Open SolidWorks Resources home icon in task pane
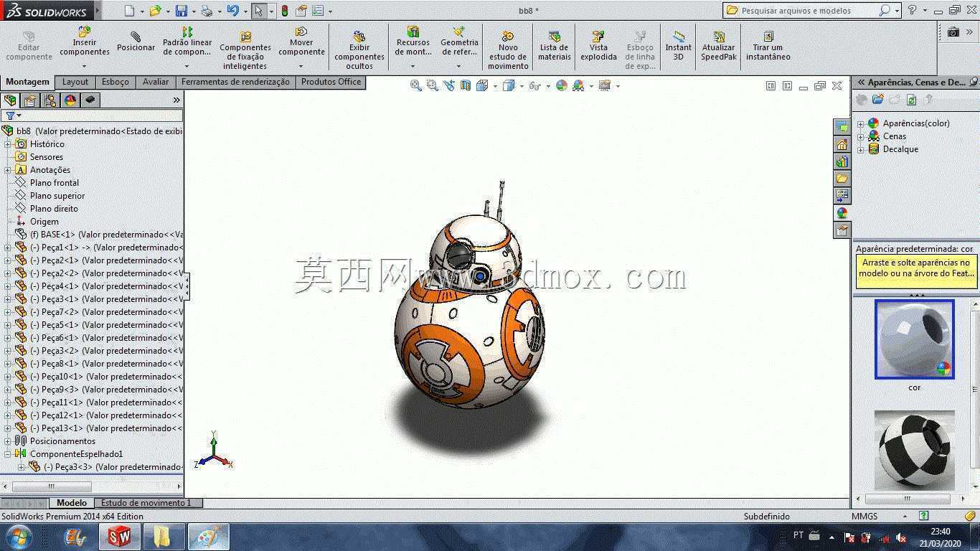The height and width of the screenshot is (551, 980). tap(842, 144)
